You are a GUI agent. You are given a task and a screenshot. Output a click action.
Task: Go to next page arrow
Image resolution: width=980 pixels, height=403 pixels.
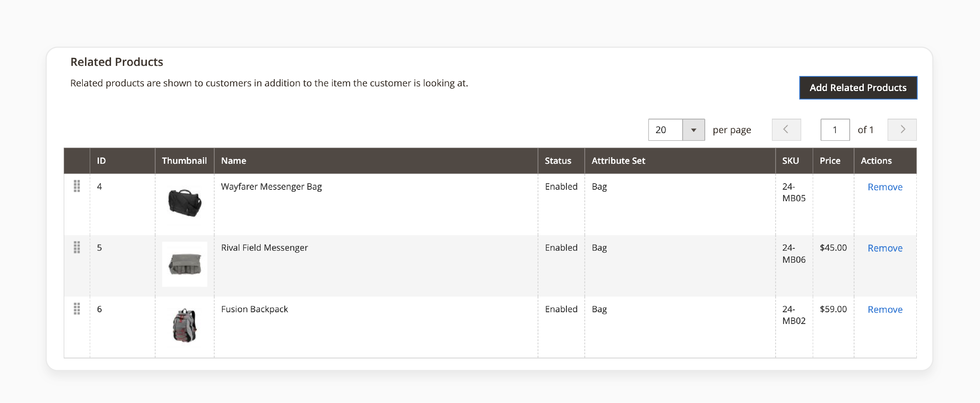pyautogui.click(x=902, y=130)
